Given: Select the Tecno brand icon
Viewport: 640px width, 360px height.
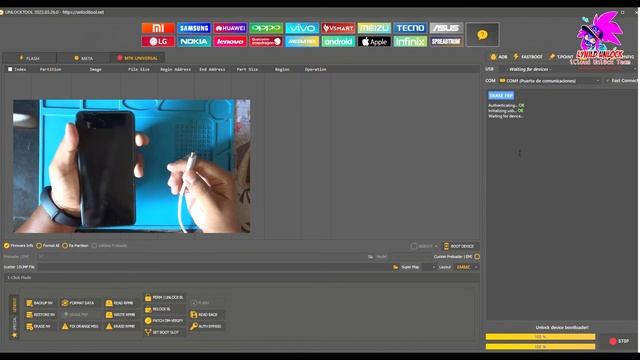Looking at the screenshot, I should [x=410, y=28].
